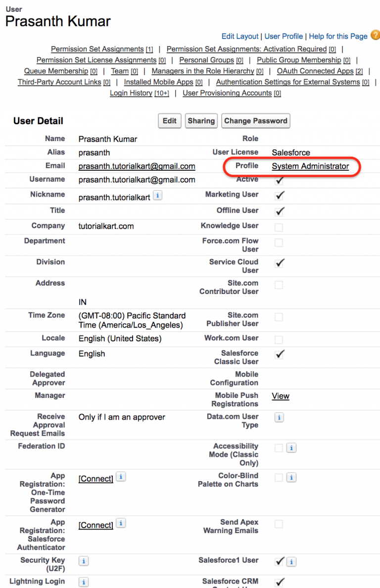Open Help for this Page question mark icon
This screenshot has width=380, height=588.
pos(376,36)
